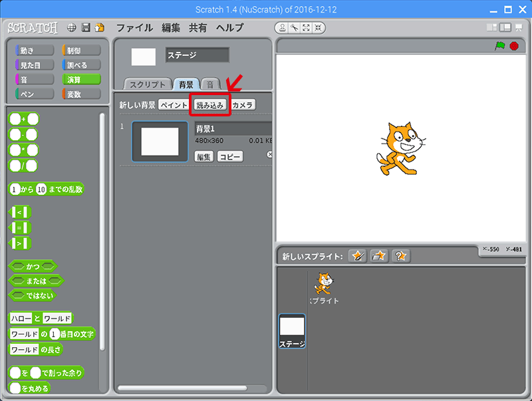Open the ファイル menu
This screenshot has height=401, width=532.
(134, 28)
